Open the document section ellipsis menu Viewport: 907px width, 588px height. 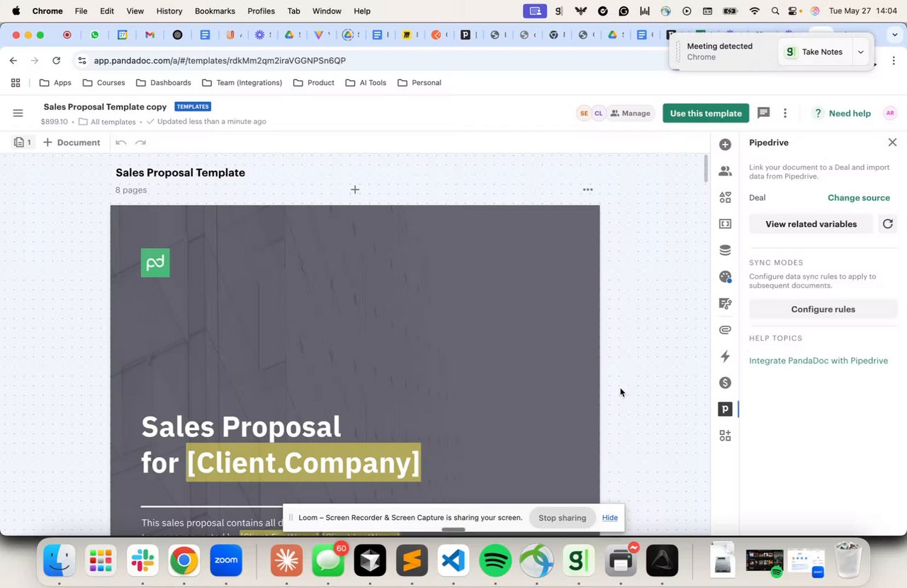click(587, 189)
